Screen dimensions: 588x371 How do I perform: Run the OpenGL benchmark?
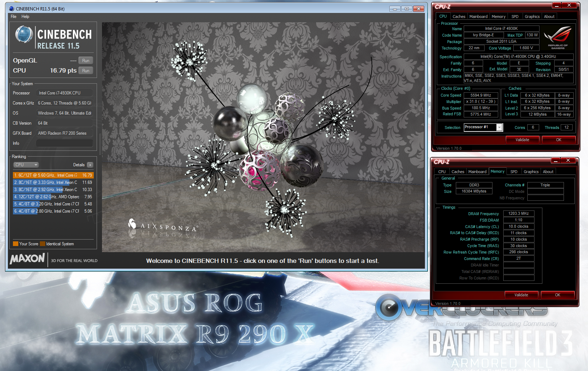[85, 61]
